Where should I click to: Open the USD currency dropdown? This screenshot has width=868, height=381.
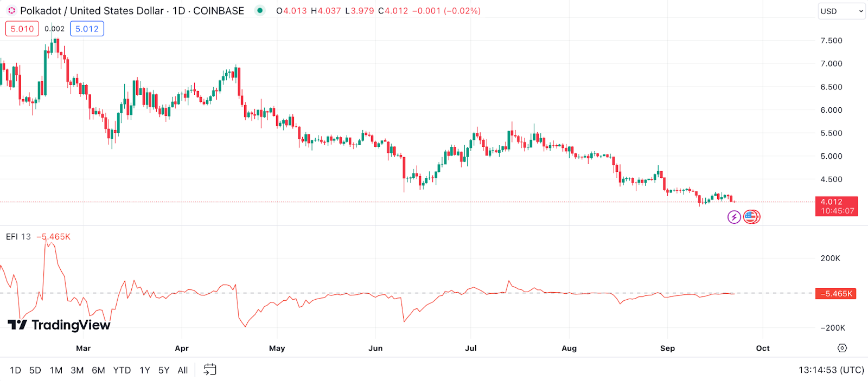pos(841,11)
